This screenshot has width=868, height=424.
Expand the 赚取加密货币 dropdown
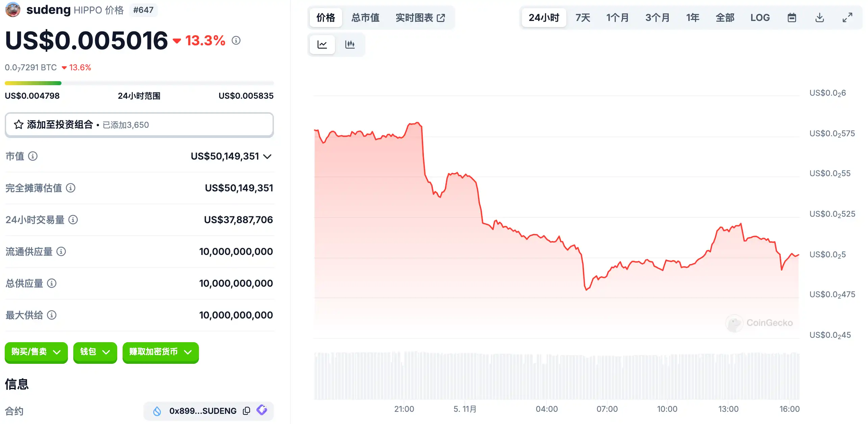160,352
